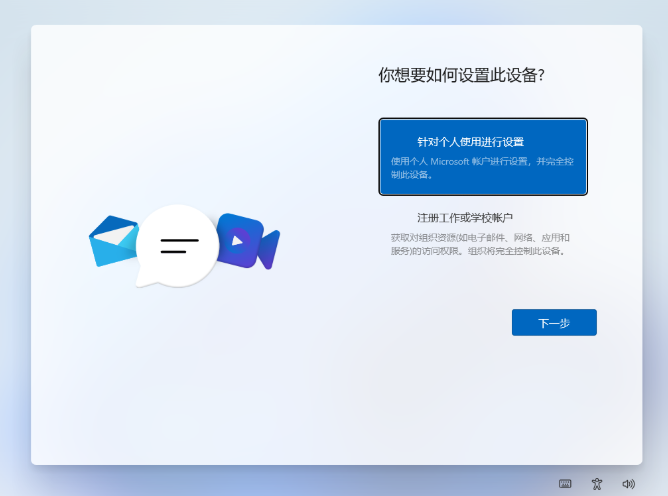Viewport: 668px width, 496px height.
Task: Click the envelope's open flap
Action: tap(117, 228)
